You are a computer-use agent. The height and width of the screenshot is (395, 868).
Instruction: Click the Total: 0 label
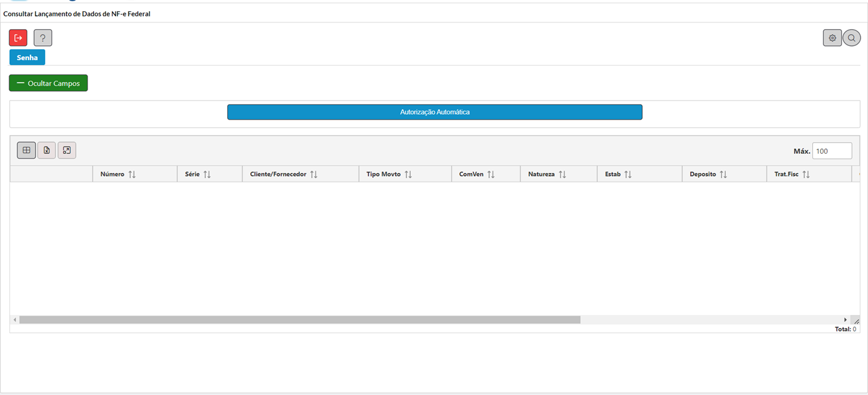coord(846,329)
